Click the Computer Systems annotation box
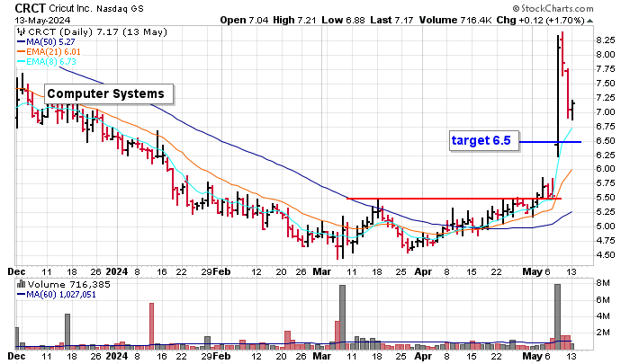630x364 pixels. 109,93
